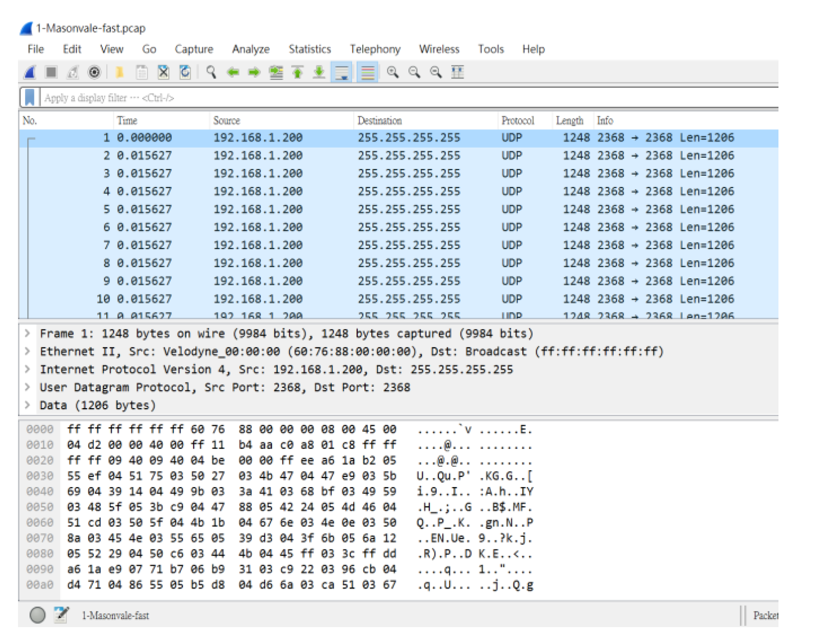Click the display filter input field
816x644 pixels.
(x=377, y=98)
